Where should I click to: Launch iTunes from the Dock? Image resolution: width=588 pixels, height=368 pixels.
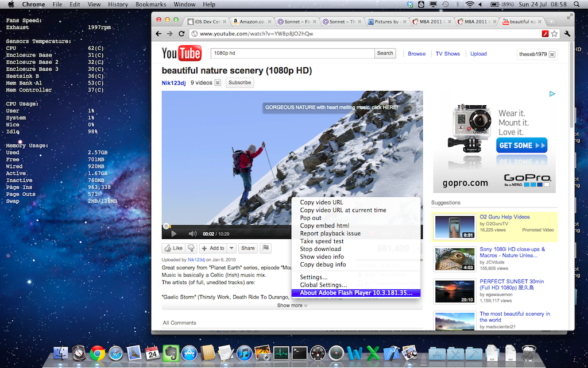point(244,354)
